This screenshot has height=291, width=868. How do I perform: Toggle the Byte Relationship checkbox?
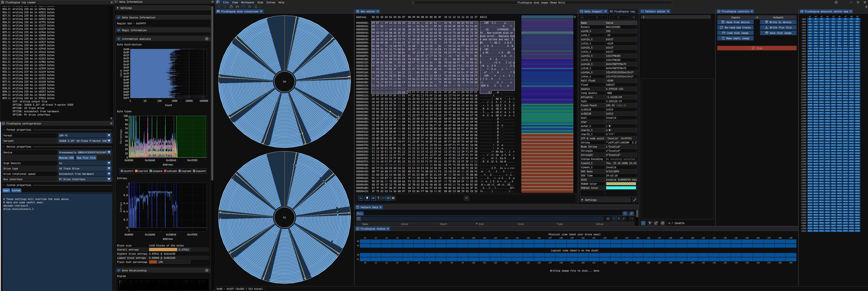click(119, 270)
